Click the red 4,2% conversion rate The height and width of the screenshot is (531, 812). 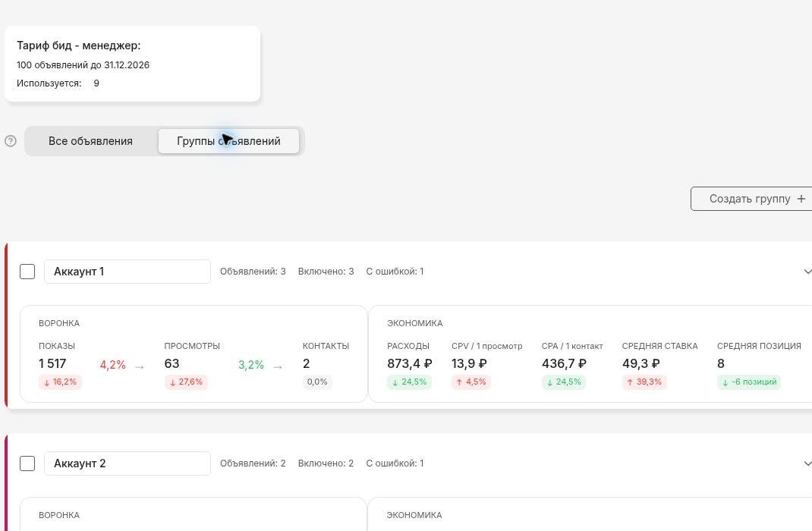113,365
